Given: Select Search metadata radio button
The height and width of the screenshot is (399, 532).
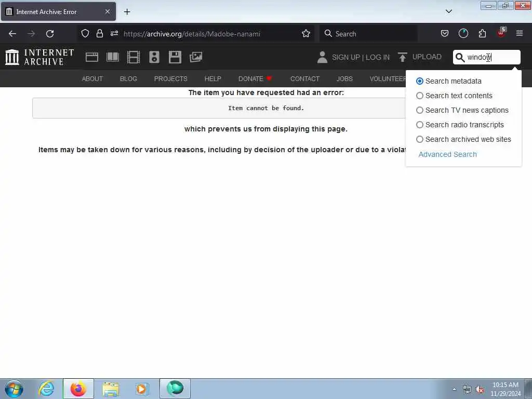Looking at the screenshot, I should (420, 81).
